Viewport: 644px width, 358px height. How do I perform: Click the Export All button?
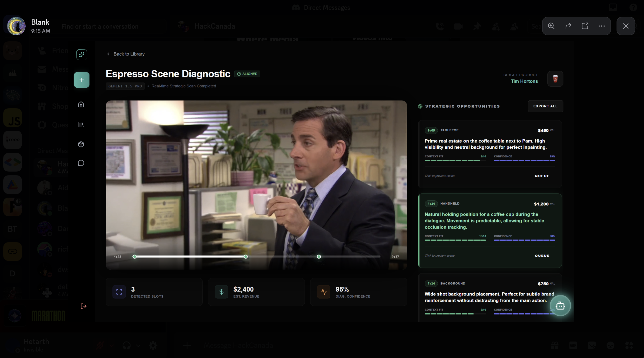[x=545, y=106]
